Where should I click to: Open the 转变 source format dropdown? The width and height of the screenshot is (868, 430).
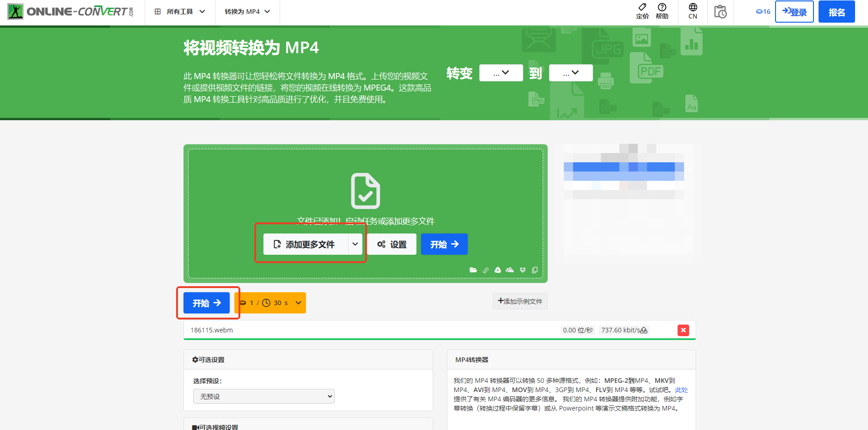(x=501, y=73)
